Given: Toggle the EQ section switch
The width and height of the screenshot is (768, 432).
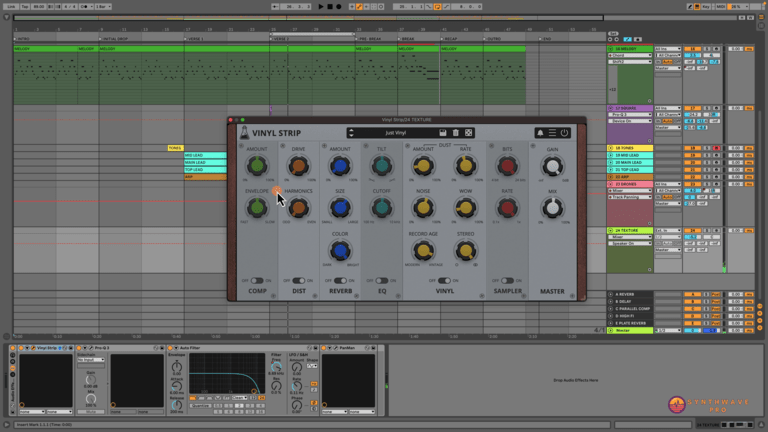Looking at the screenshot, I should (382, 281).
